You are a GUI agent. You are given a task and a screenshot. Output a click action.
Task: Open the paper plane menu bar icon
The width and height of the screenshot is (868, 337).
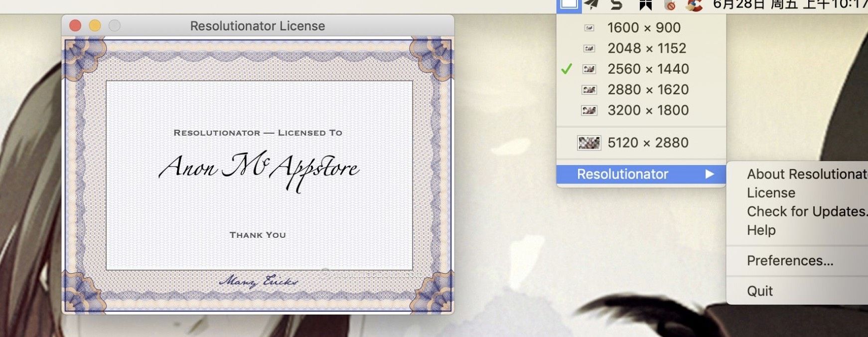[x=592, y=5]
